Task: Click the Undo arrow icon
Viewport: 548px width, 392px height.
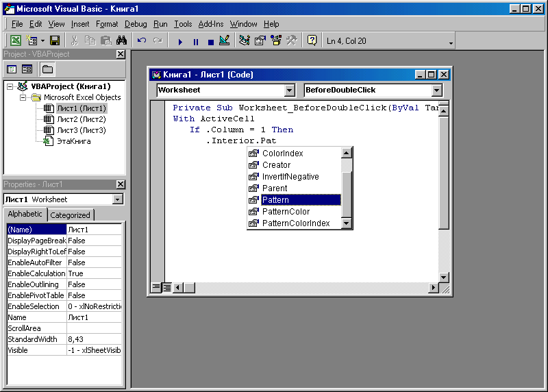Action: pos(142,40)
